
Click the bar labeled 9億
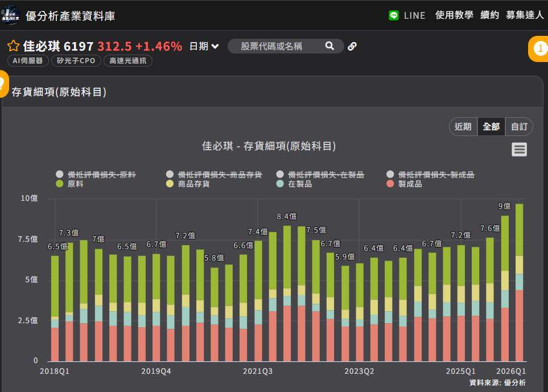pos(505,288)
